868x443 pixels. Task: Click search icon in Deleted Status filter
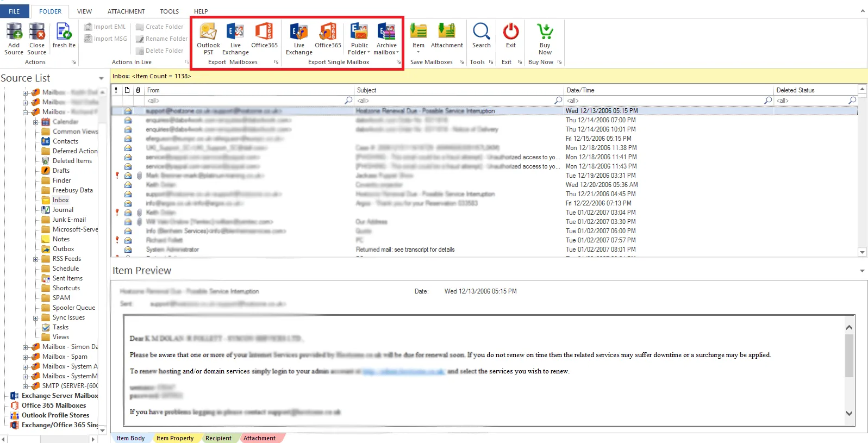pyautogui.click(x=852, y=101)
